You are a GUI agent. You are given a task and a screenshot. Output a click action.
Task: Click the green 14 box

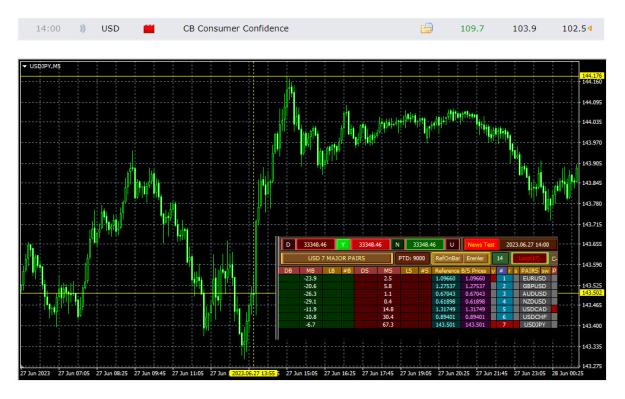pyautogui.click(x=500, y=258)
